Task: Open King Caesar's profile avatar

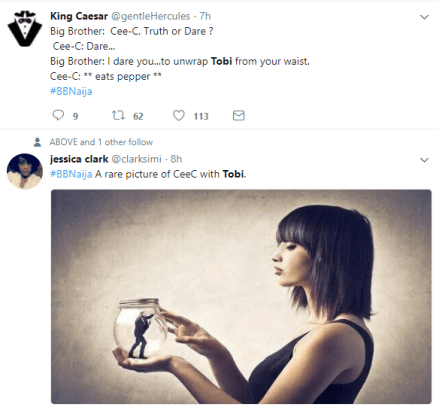Action: tap(25, 28)
